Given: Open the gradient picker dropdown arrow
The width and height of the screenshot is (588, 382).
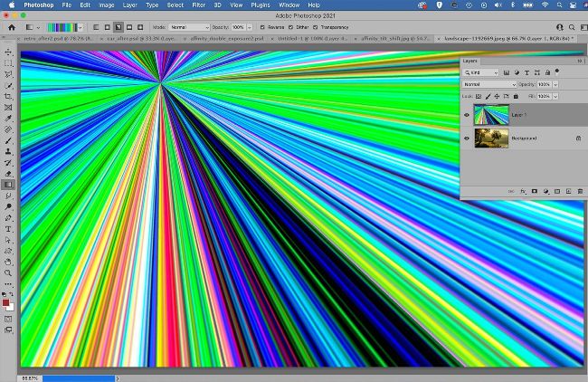Looking at the screenshot, I should click(81, 27).
